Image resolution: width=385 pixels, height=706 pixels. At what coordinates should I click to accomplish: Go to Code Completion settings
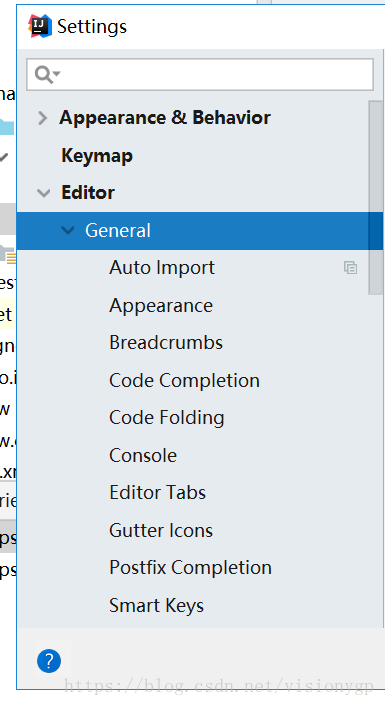pyautogui.click(x=184, y=381)
